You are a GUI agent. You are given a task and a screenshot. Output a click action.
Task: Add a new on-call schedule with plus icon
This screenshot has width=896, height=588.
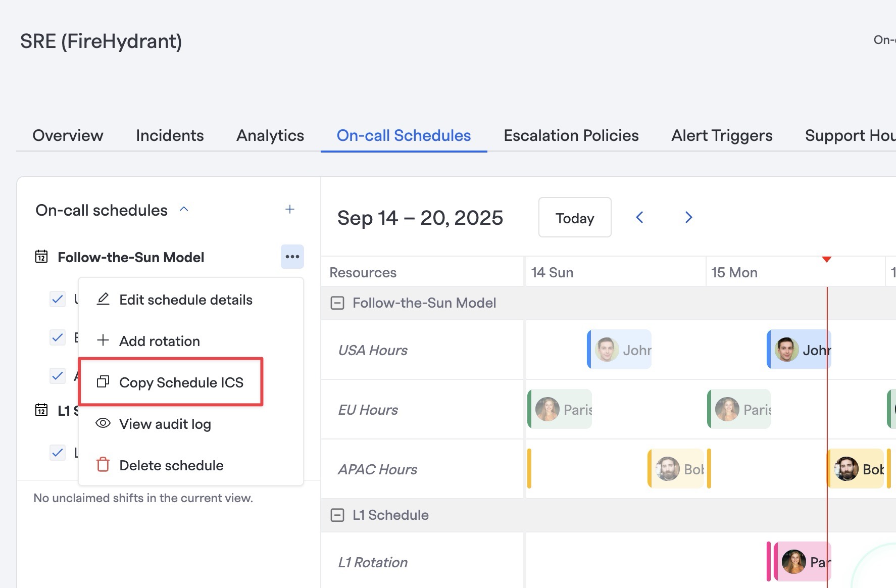pos(290,209)
